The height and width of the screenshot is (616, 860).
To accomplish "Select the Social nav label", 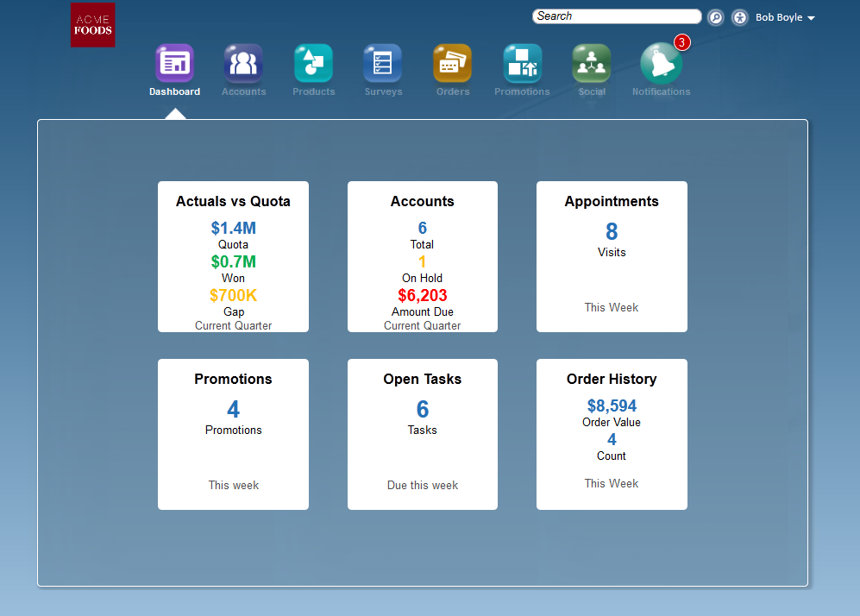I will click(592, 91).
